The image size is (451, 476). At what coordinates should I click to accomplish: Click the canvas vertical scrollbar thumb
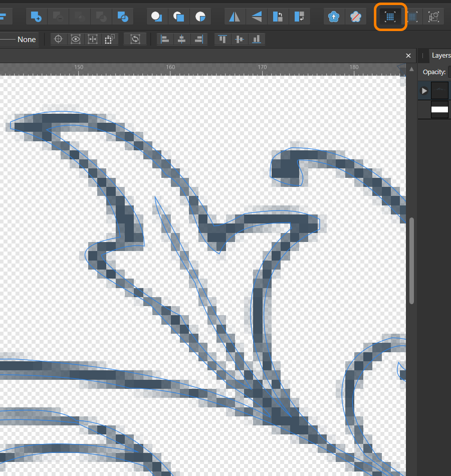pyautogui.click(x=411, y=261)
